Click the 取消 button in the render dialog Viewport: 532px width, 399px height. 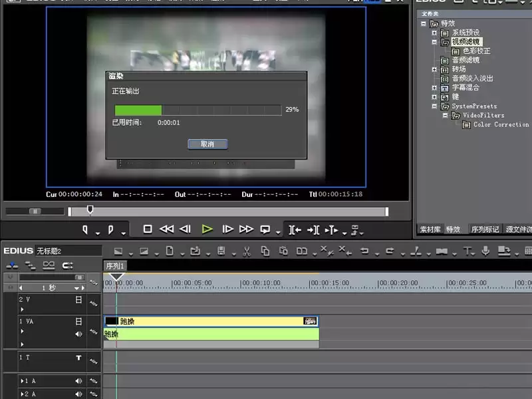point(207,144)
